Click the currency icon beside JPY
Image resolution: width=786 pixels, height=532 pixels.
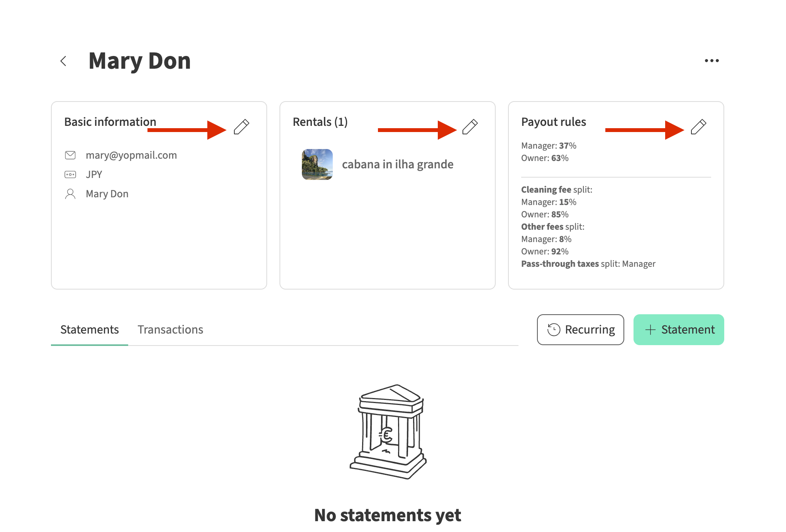click(70, 175)
